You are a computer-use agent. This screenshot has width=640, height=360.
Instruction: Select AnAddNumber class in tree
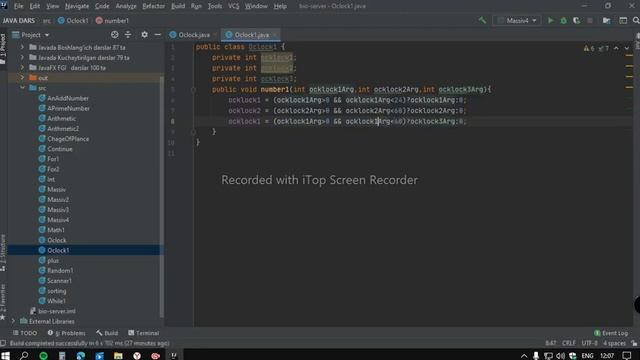tap(68, 98)
